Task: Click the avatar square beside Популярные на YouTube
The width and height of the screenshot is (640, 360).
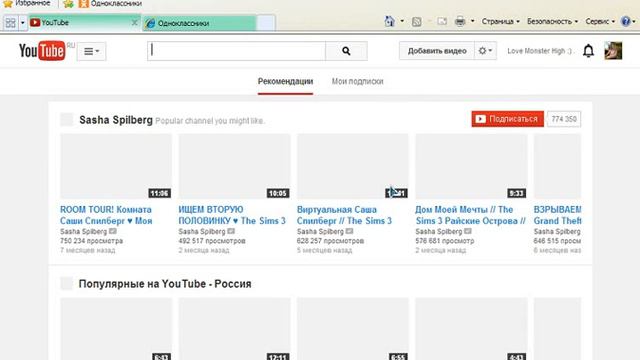Action: point(67,283)
